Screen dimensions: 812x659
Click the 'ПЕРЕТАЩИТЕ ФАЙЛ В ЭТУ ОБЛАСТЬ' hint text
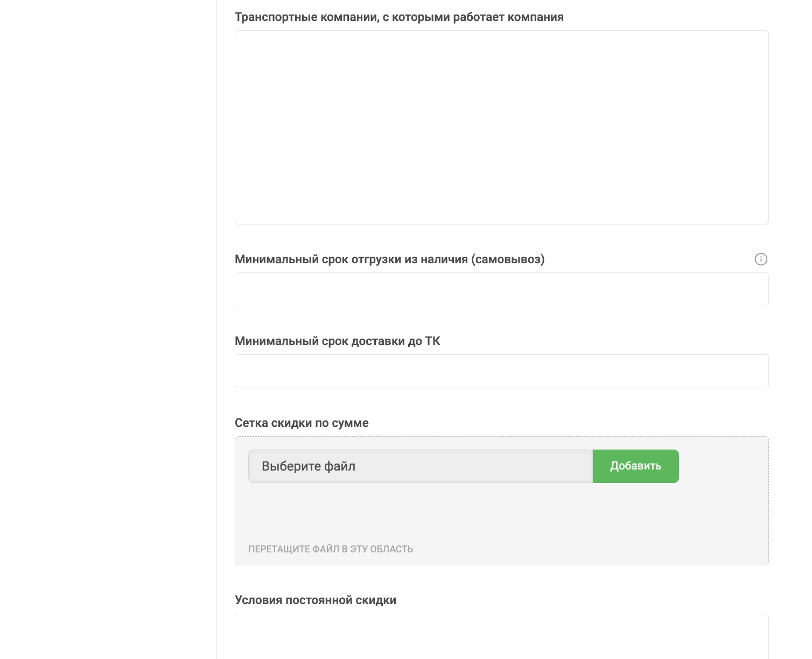point(331,549)
